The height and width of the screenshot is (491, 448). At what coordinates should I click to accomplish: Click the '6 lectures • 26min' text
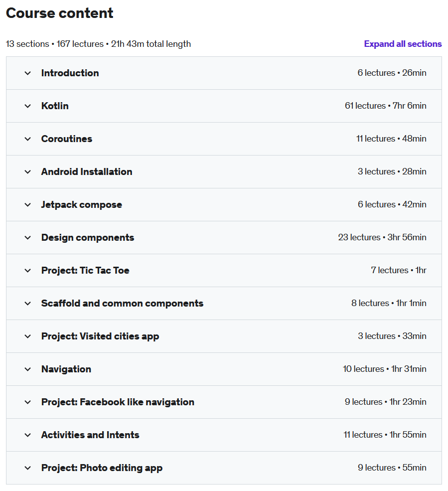392,73
